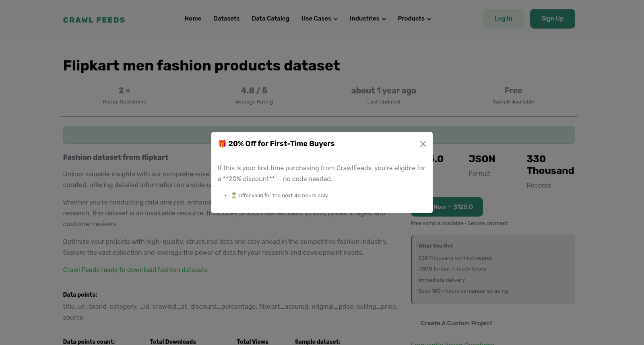Click the Frequently Asked Questions link

click(452, 343)
